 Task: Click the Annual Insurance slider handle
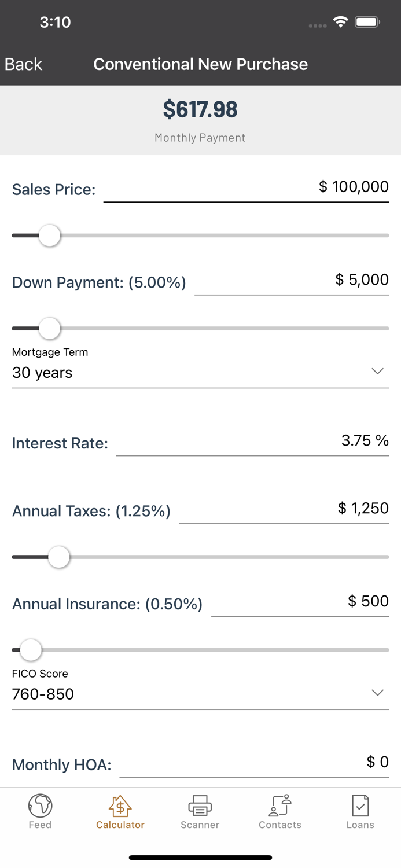30,650
